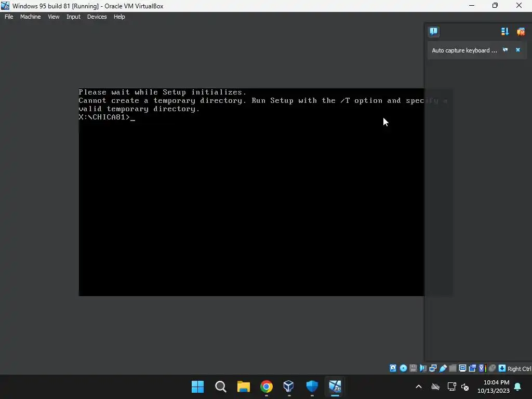The height and width of the screenshot is (399, 532).
Task: Click the floppy disk indicator
Action: (x=413, y=368)
